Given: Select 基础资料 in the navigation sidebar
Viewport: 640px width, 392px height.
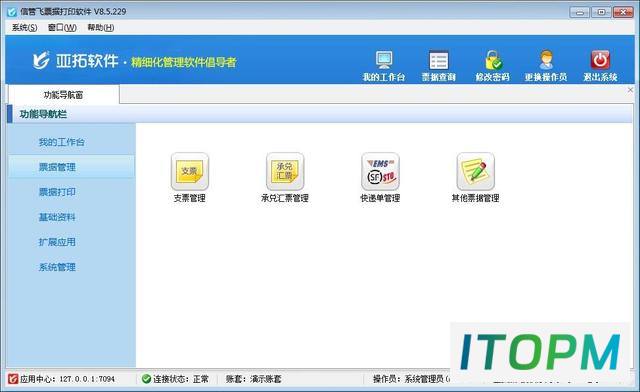Looking at the screenshot, I should tap(57, 217).
